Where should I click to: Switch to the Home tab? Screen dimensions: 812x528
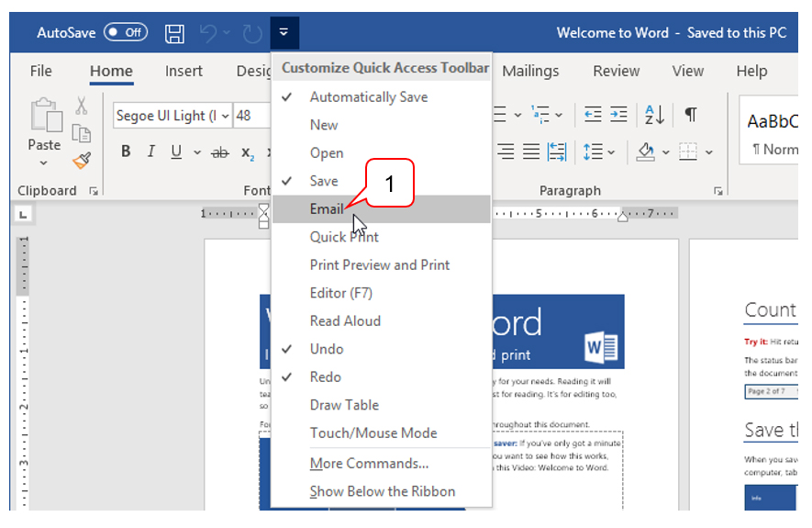pyautogui.click(x=111, y=71)
